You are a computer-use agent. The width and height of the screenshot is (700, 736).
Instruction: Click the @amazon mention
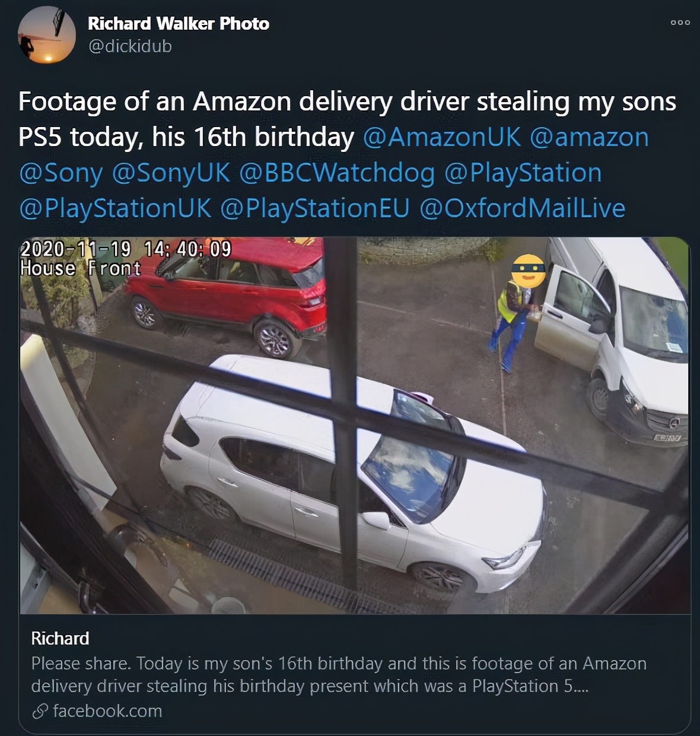pos(588,137)
